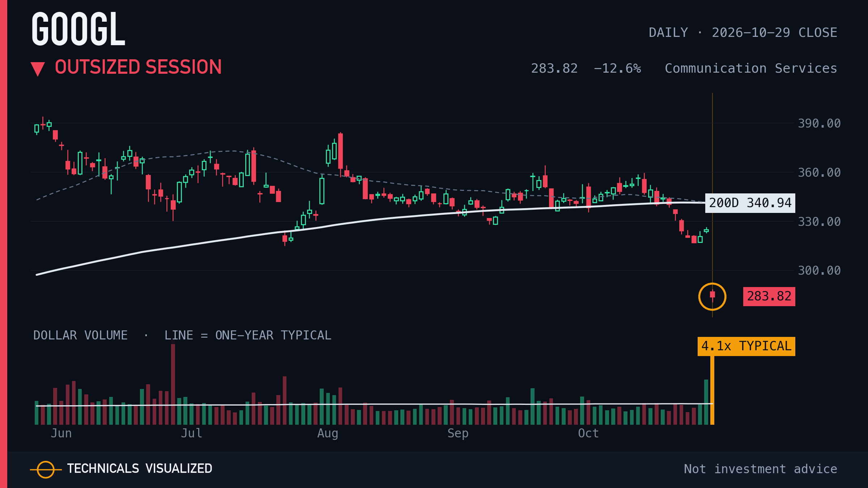Click the Jul month axis label
868x488 pixels.
pyautogui.click(x=191, y=433)
